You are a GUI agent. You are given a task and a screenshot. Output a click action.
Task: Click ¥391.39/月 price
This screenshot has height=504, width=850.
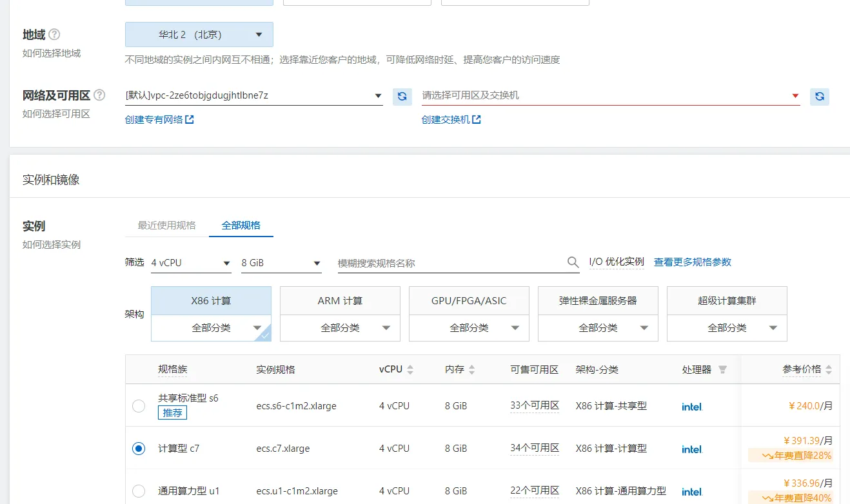(x=808, y=441)
